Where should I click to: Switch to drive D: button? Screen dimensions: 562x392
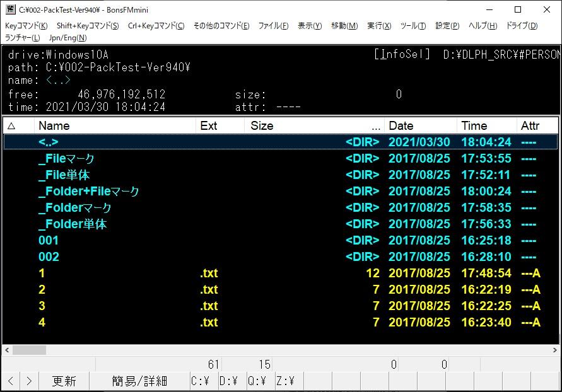pyautogui.click(x=228, y=381)
